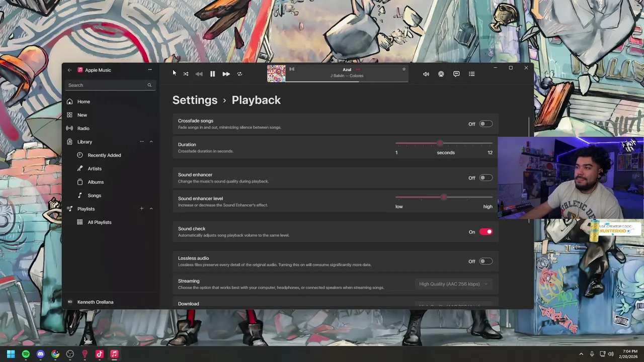
Task: Open the taskbar clock showing 7:04 PM
Action: pyautogui.click(x=629, y=354)
